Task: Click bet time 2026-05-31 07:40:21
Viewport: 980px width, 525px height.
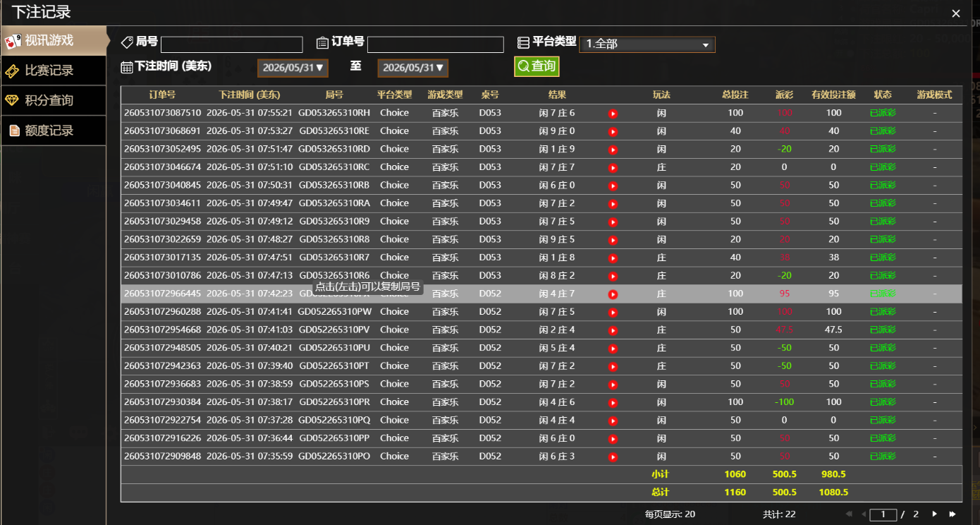Action: click(250, 347)
